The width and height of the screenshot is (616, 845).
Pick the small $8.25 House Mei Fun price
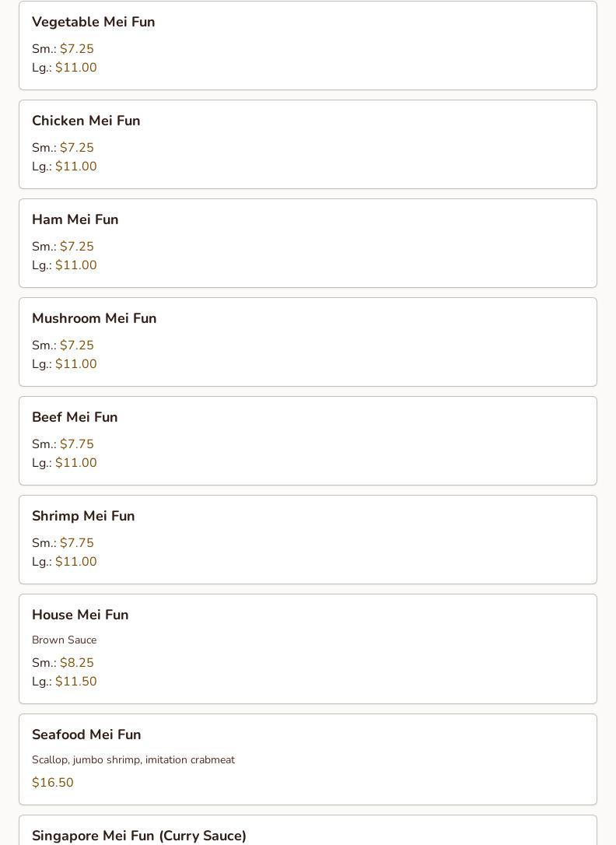coord(76,663)
